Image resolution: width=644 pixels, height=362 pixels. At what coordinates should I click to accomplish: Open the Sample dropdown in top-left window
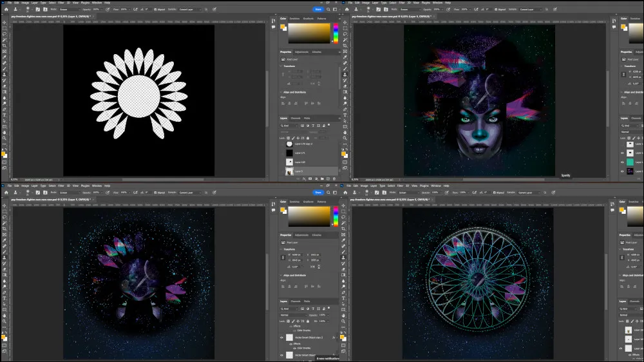click(189, 9)
